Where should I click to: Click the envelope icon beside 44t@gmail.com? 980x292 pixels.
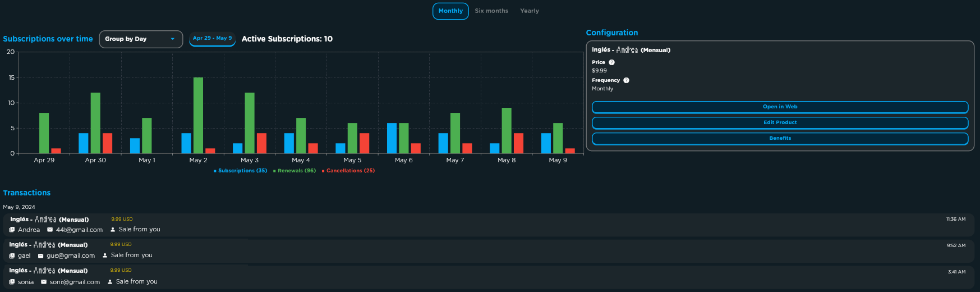[50, 230]
